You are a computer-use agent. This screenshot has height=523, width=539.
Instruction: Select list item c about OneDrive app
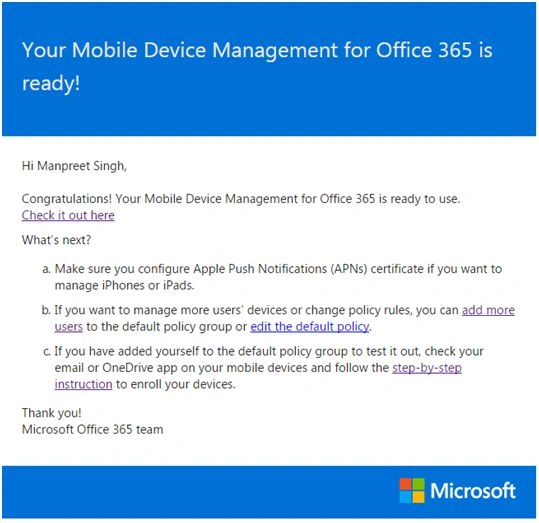pyautogui.click(x=263, y=368)
